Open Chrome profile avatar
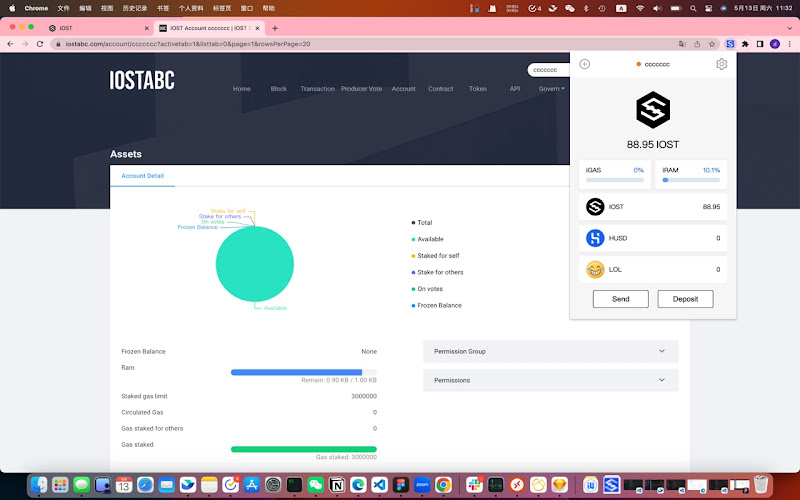 (774, 44)
